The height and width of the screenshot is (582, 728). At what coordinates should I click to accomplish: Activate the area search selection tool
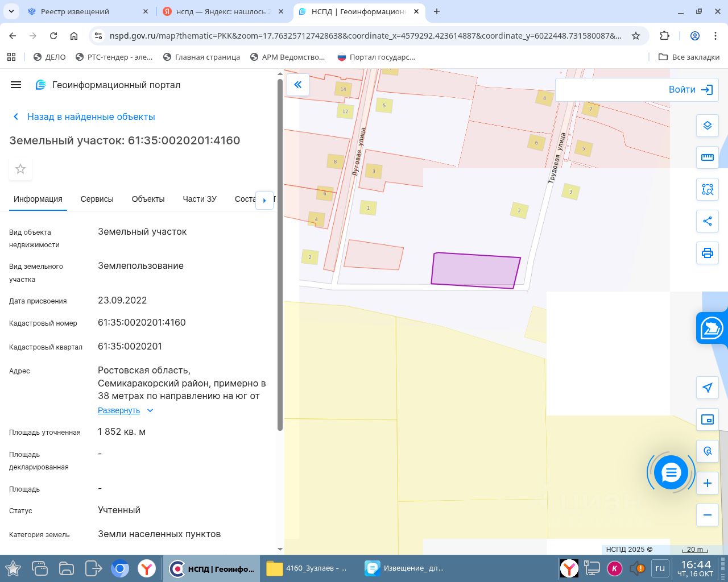point(708,189)
